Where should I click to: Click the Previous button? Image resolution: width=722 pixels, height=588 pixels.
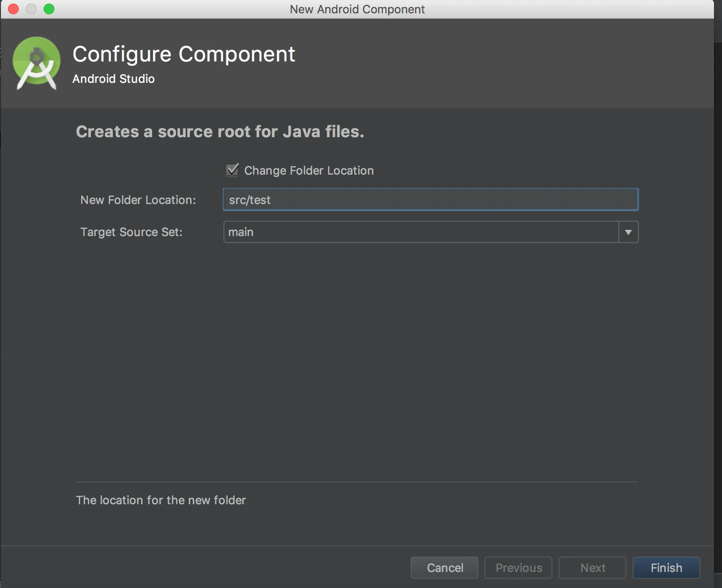(518, 568)
